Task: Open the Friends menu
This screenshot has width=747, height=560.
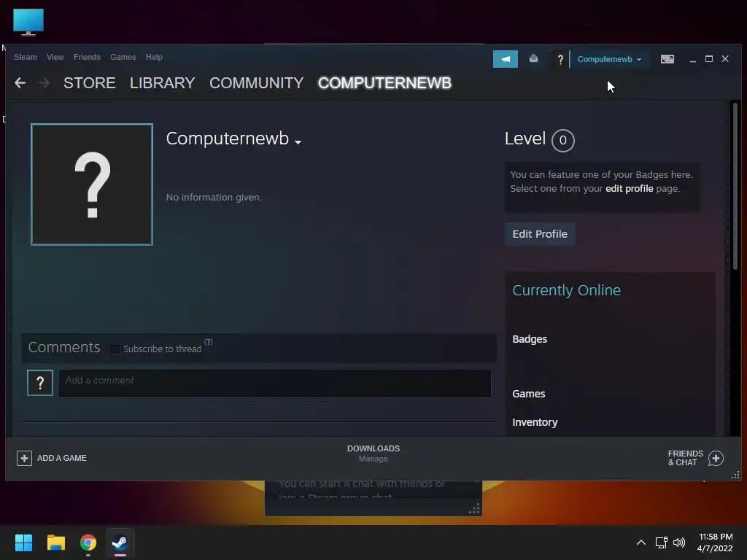Action: pyautogui.click(x=87, y=57)
